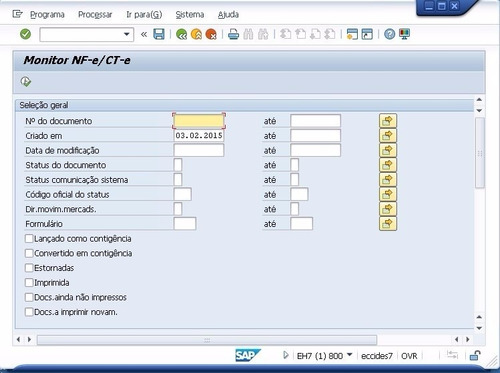The width and height of the screenshot is (500, 373).
Task: Click the Previous Page icon
Action: click(300, 34)
